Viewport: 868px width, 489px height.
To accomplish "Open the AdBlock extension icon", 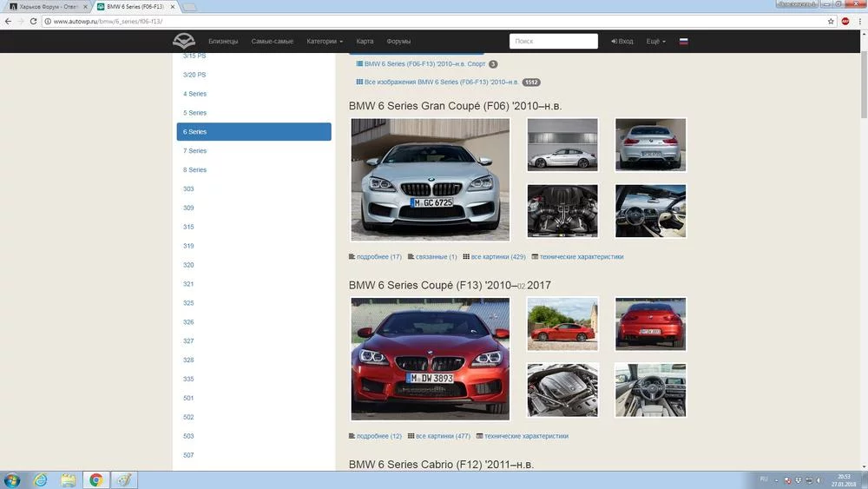I will click(x=845, y=21).
